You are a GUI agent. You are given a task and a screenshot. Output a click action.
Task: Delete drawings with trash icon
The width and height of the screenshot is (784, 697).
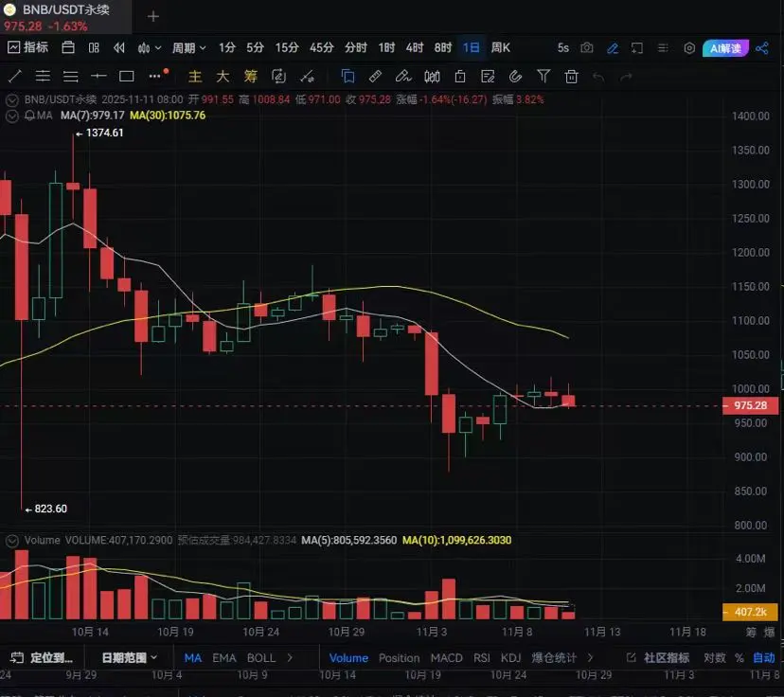pyautogui.click(x=571, y=77)
